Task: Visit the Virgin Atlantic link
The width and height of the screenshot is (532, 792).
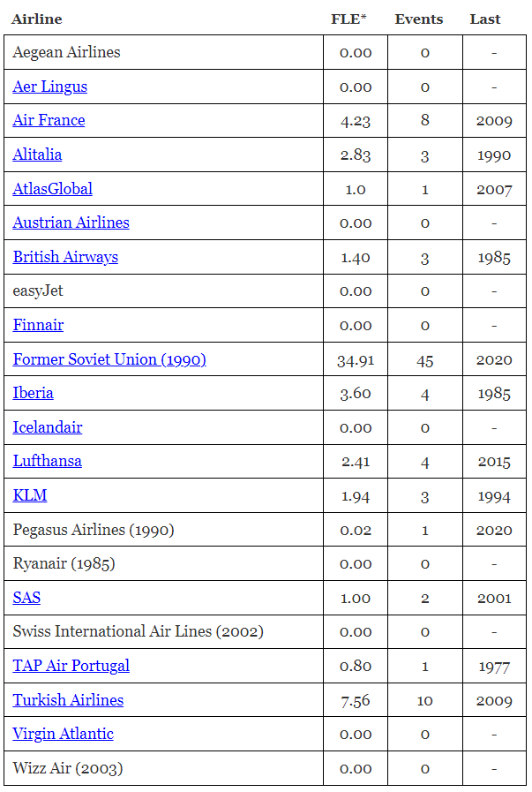Action: pos(63,734)
